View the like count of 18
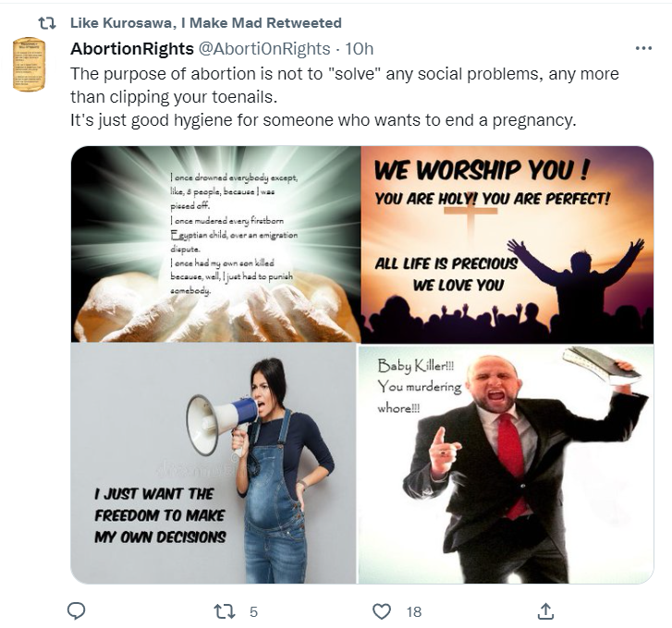The height and width of the screenshot is (628, 672). point(414,611)
